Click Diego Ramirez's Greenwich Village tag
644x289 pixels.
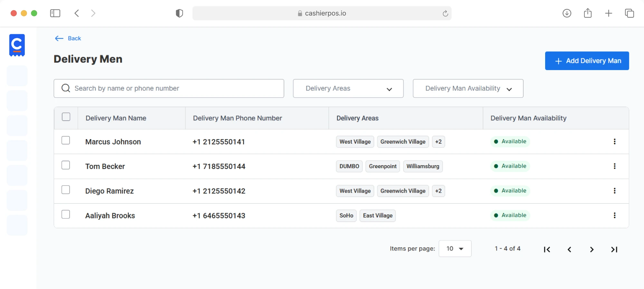[403, 191]
